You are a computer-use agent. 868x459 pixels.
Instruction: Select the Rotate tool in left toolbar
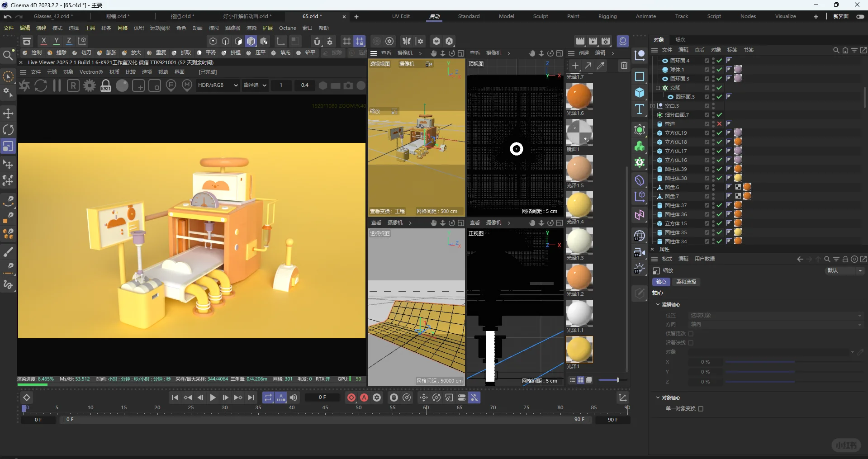click(x=8, y=130)
